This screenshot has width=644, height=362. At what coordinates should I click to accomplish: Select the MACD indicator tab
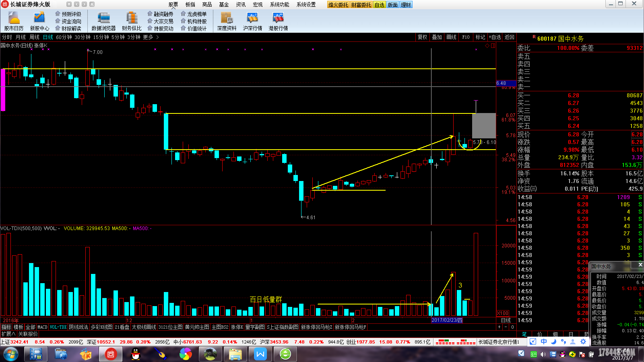click(42, 327)
